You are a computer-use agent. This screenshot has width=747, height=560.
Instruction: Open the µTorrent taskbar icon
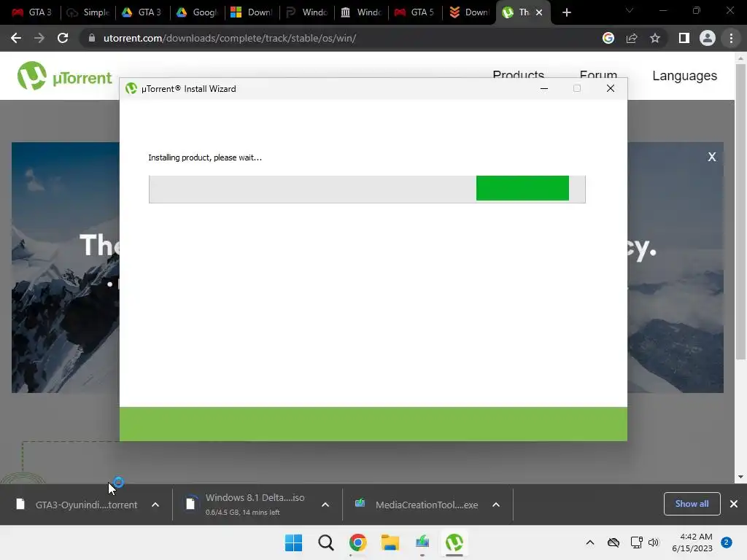(454, 542)
